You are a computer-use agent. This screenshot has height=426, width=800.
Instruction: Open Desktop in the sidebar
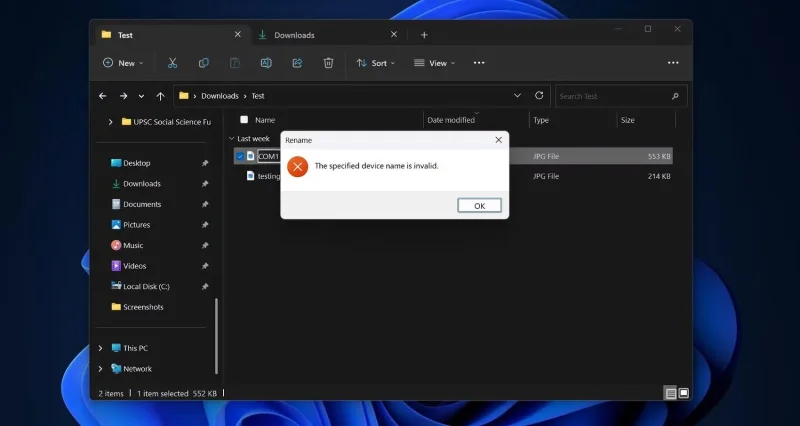click(137, 163)
